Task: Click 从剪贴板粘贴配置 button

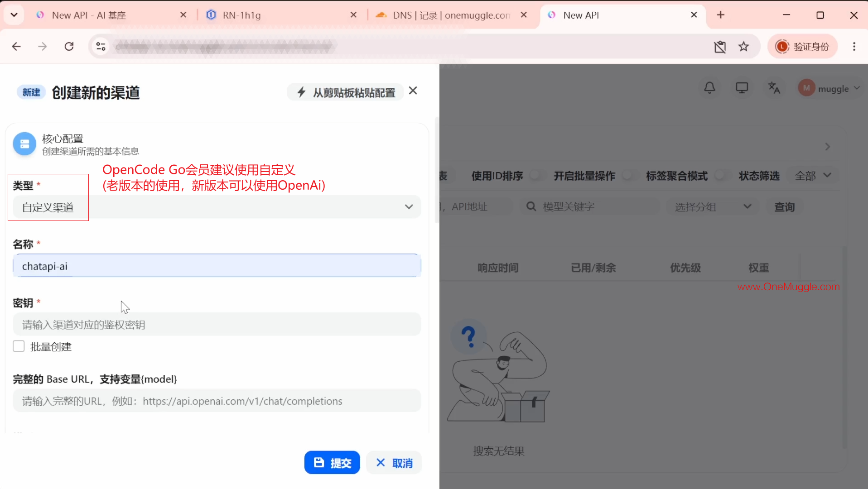Action: (345, 92)
